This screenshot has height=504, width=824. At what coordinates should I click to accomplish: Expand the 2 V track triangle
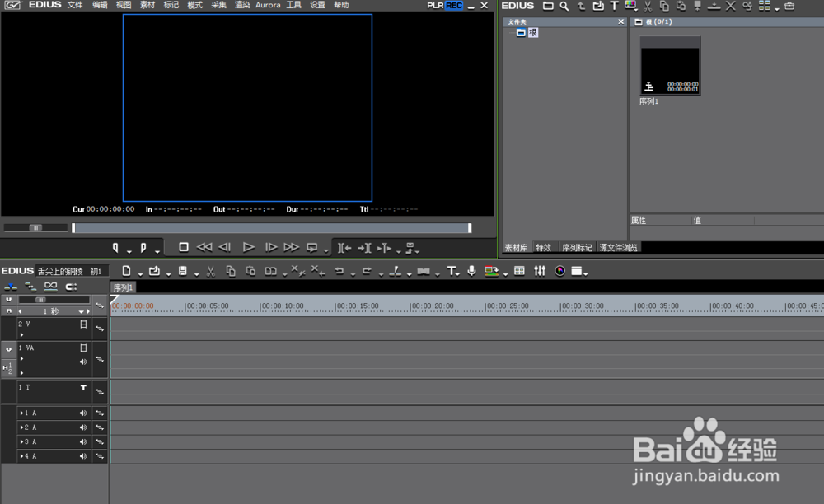coord(21,334)
